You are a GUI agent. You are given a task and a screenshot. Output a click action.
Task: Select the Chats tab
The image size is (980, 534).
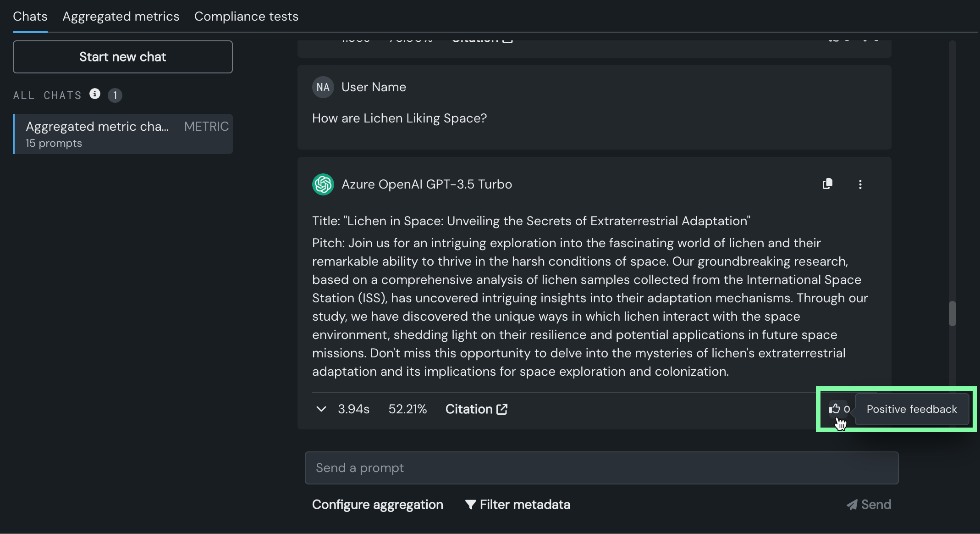(x=30, y=17)
